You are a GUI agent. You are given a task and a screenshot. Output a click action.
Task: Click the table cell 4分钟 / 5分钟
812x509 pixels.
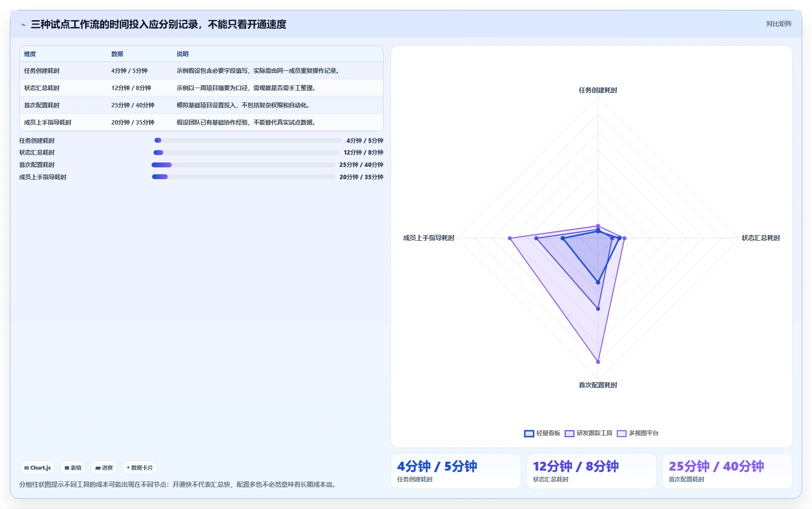click(x=129, y=71)
